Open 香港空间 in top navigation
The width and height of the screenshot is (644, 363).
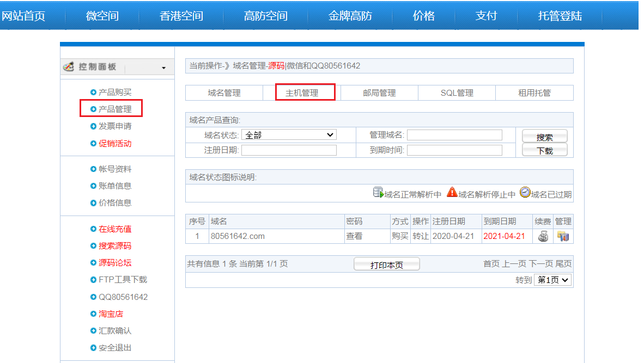pyautogui.click(x=181, y=16)
